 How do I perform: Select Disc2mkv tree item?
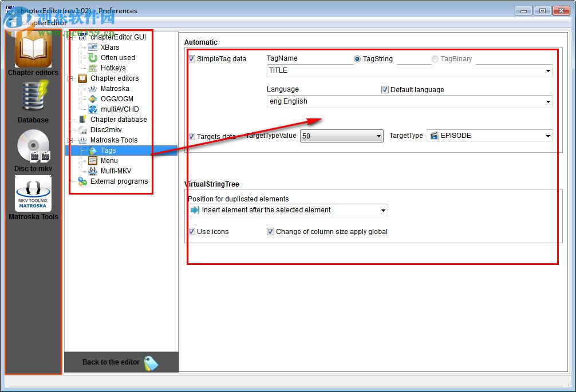[106, 129]
